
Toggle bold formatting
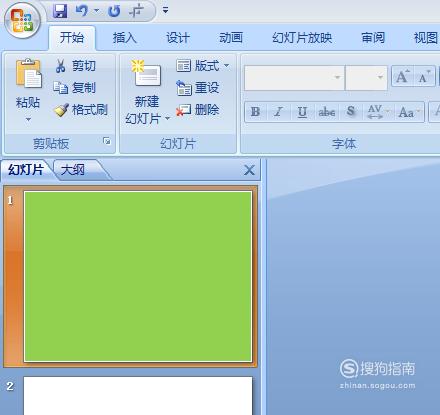click(256, 112)
